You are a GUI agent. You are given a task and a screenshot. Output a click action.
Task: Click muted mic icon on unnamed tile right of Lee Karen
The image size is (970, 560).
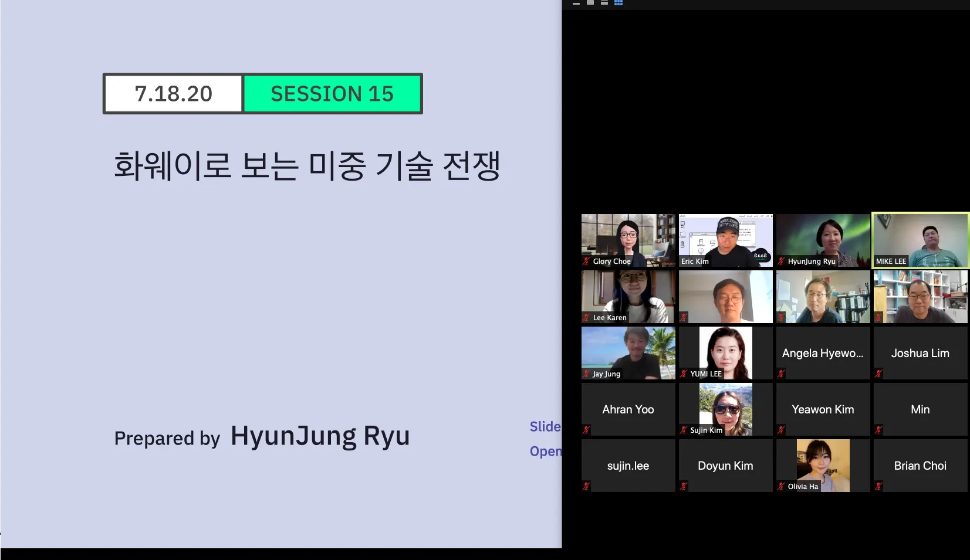point(684,317)
